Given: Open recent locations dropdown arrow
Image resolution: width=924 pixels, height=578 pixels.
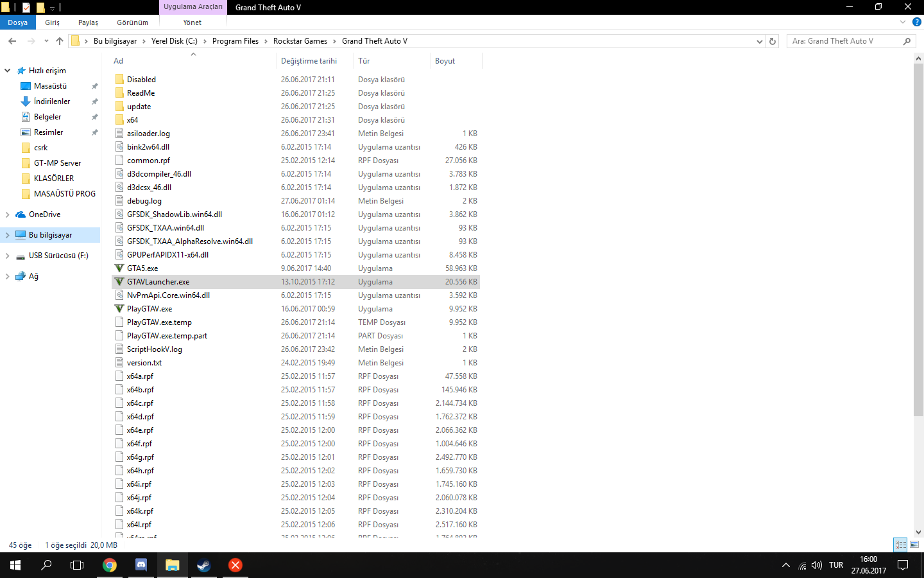Looking at the screenshot, I should click(46, 41).
